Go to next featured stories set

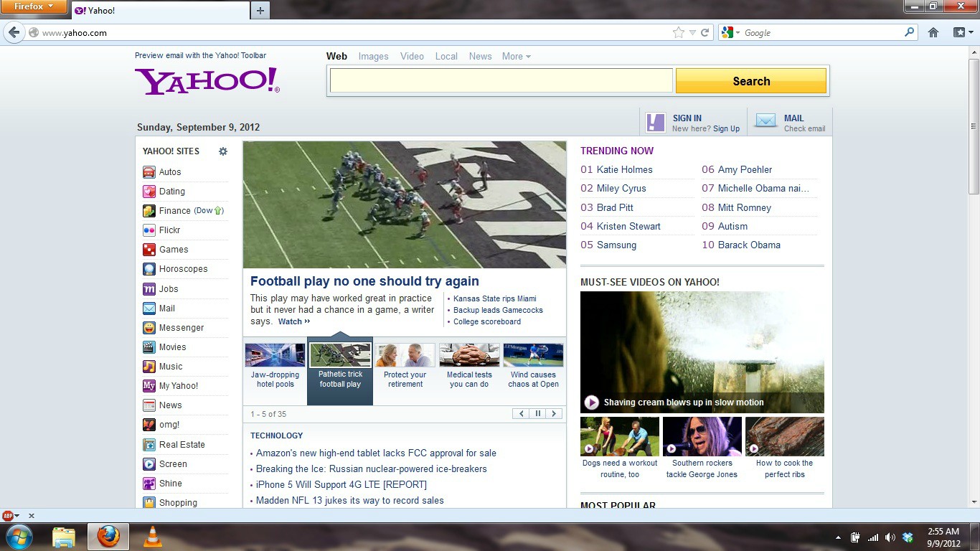point(553,414)
